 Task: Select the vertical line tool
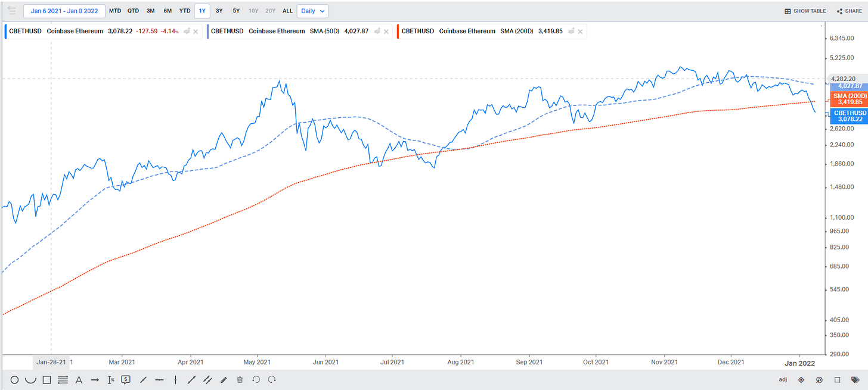coord(175,379)
